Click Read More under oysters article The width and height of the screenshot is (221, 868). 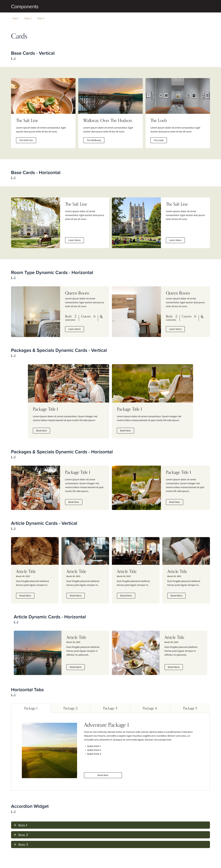(x=174, y=667)
